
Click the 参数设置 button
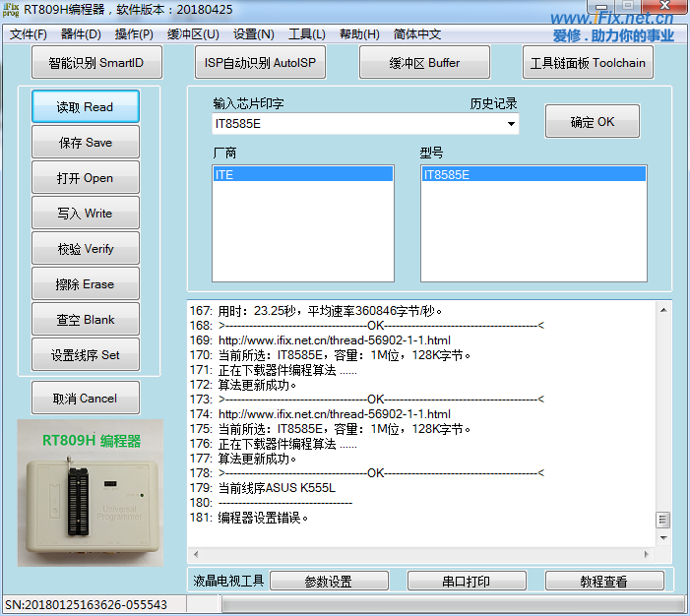pyautogui.click(x=329, y=582)
